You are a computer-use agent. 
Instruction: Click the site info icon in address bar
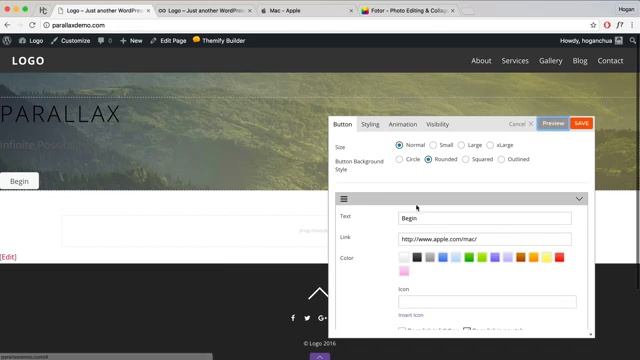pyautogui.click(x=47, y=25)
